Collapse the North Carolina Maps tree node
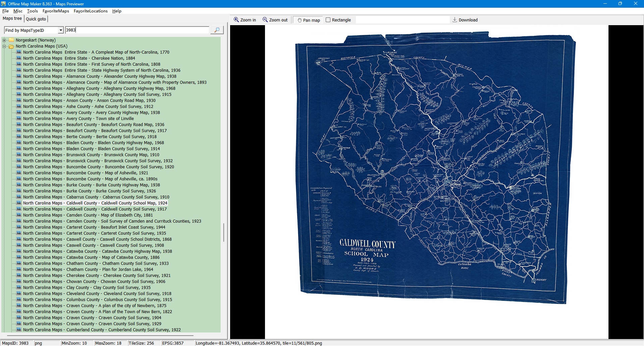This screenshot has width=644, height=346. tap(4, 46)
